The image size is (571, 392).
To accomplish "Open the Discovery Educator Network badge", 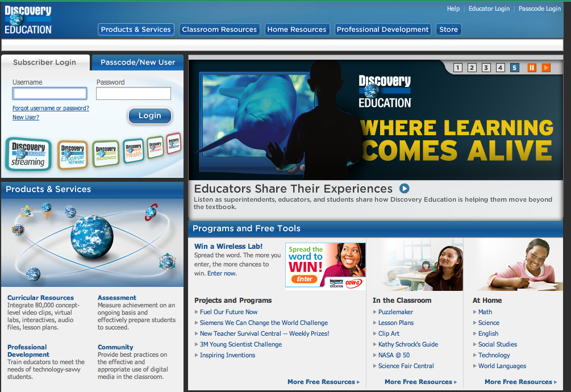I will [73, 156].
